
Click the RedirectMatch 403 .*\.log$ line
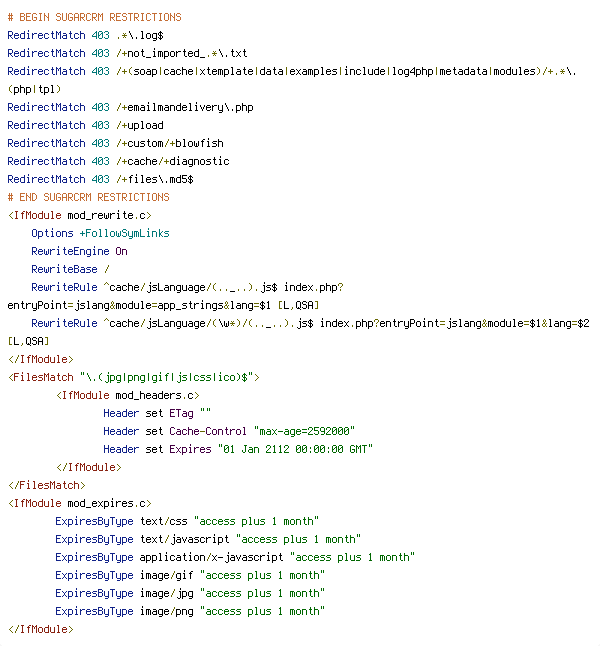pos(85,35)
